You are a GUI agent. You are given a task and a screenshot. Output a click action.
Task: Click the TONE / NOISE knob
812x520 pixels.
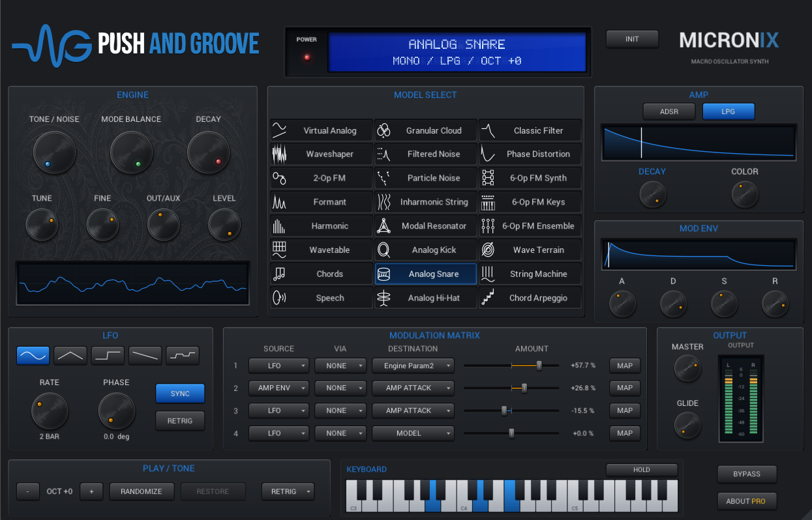pyautogui.click(x=54, y=152)
